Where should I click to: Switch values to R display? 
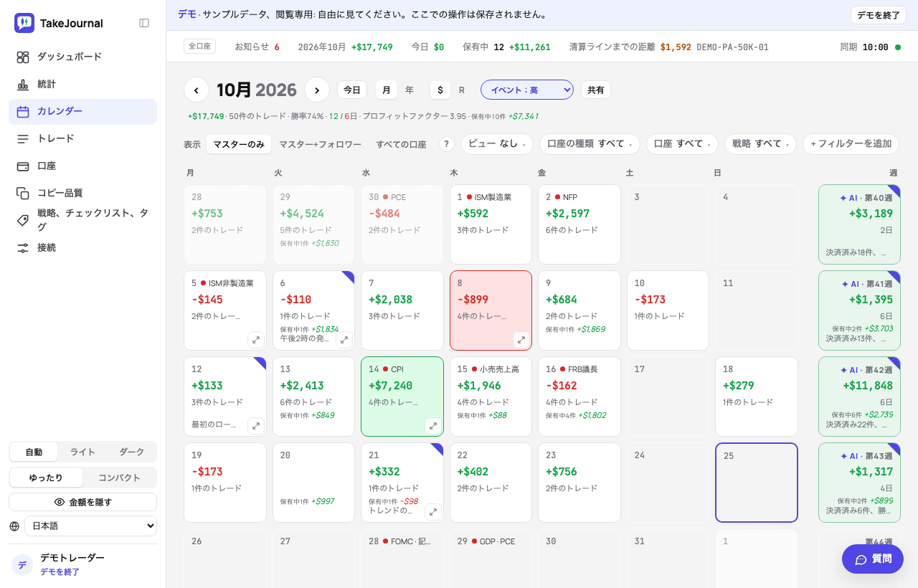pos(462,90)
